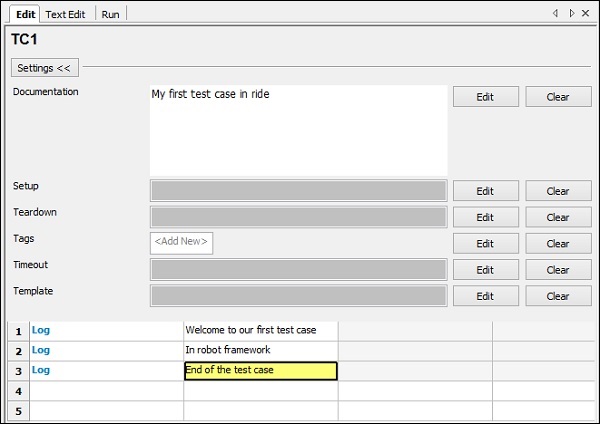
Task: Select the Edit tab
Action: (26, 13)
